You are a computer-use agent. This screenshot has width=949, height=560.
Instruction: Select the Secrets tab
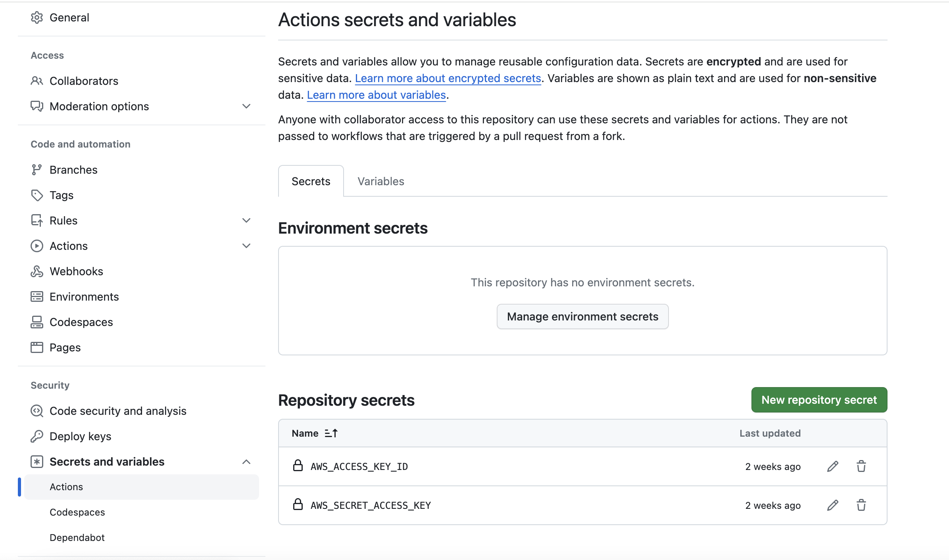click(x=311, y=181)
